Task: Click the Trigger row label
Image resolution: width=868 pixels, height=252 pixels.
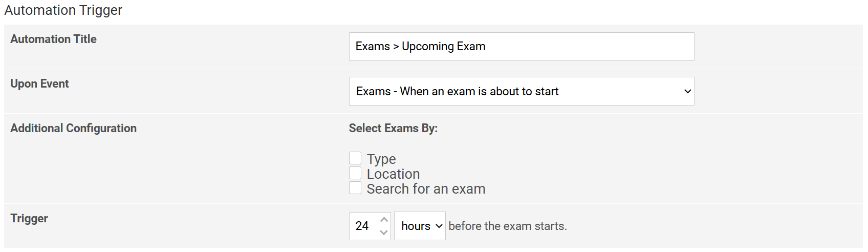Action: click(x=29, y=218)
